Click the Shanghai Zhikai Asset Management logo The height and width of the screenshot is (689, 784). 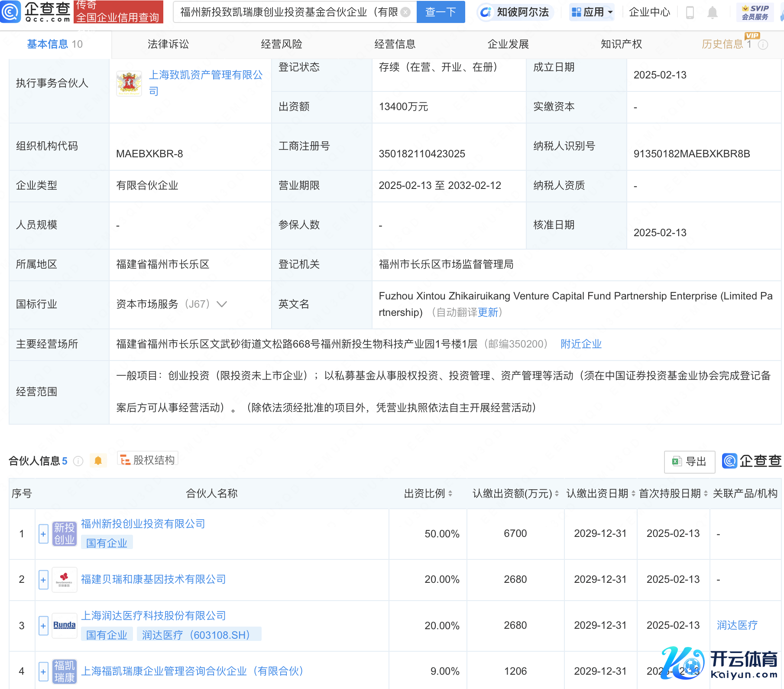click(129, 83)
